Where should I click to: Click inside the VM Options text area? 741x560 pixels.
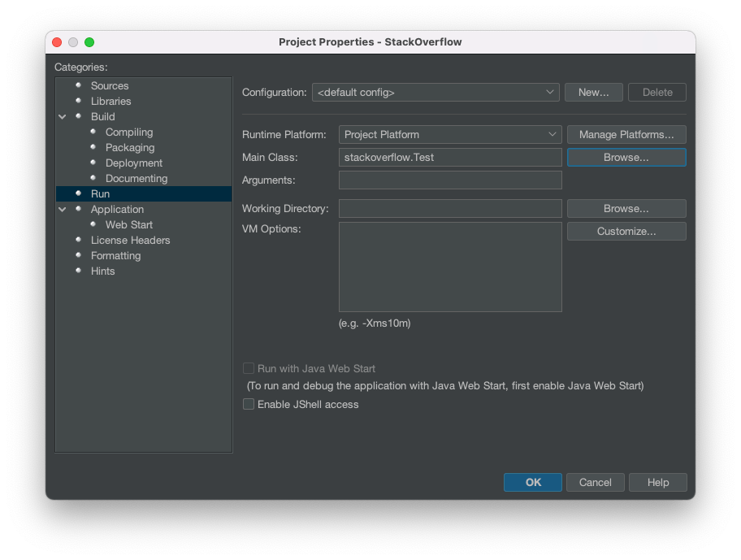[450, 267]
